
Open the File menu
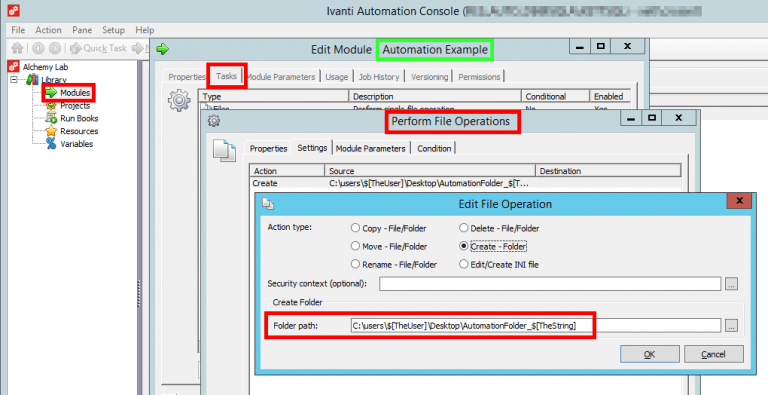coord(18,30)
